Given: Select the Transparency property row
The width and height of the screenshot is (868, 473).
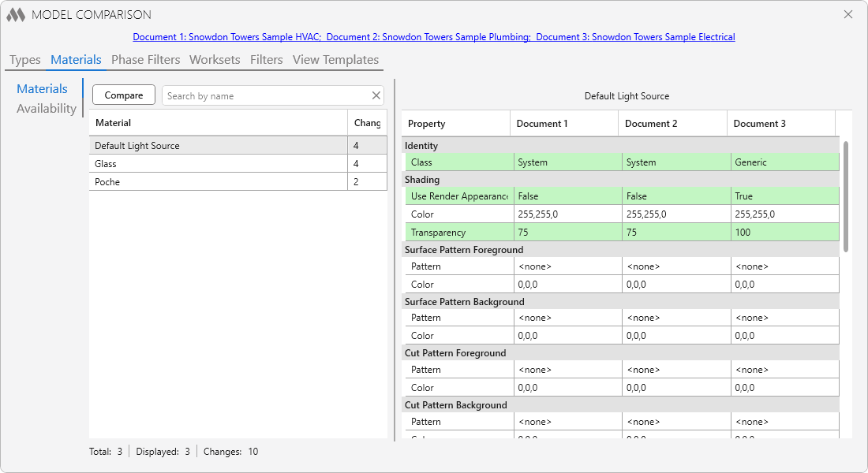Looking at the screenshot, I should point(620,233).
